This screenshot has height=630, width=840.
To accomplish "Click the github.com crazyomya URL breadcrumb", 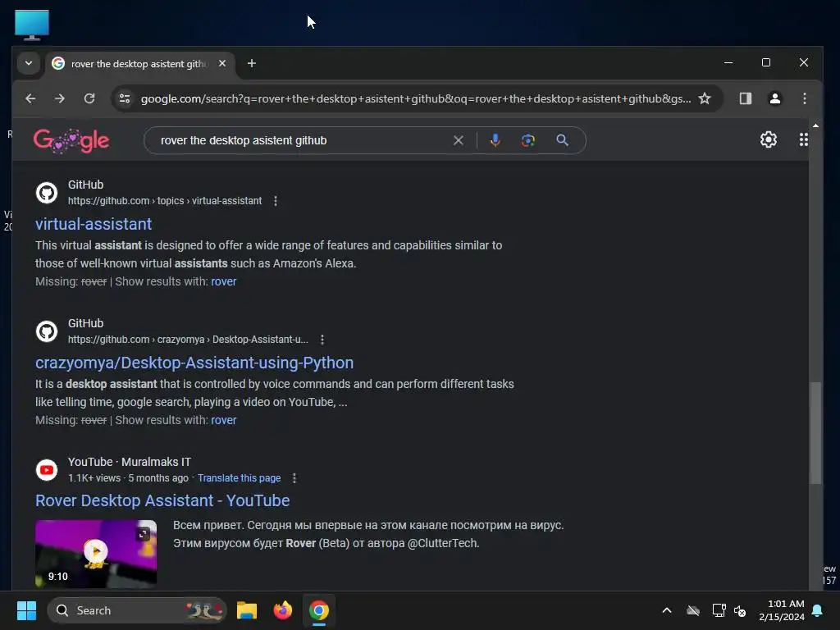I will (x=188, y=340).
